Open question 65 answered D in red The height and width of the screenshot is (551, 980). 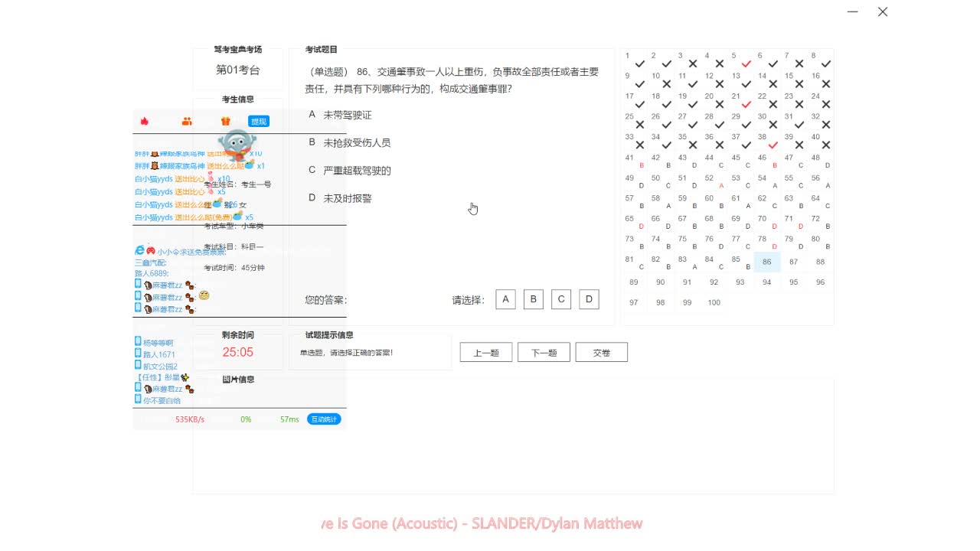pyautogui.click(x=634, y=222)
